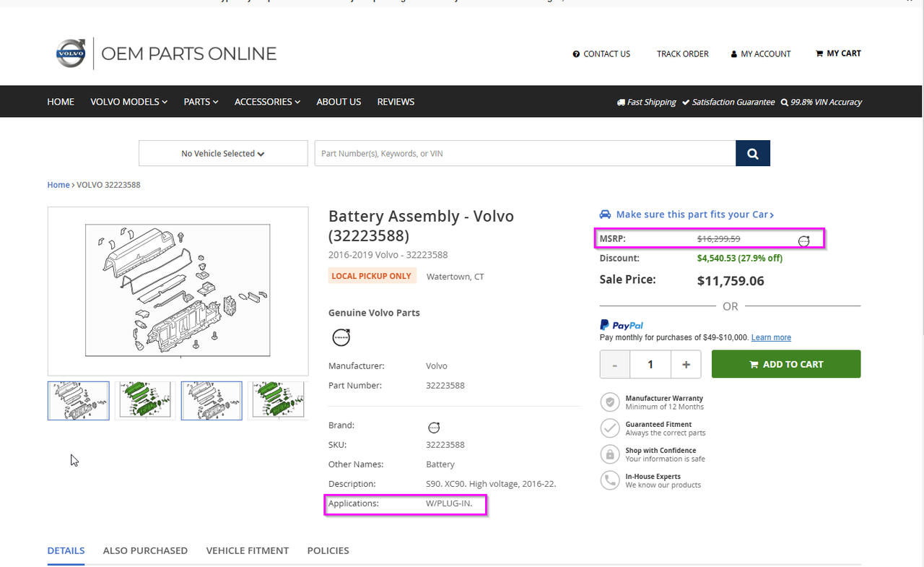Click the 99.8% VIN Accuracy magnifier icon

pos(785,103)
